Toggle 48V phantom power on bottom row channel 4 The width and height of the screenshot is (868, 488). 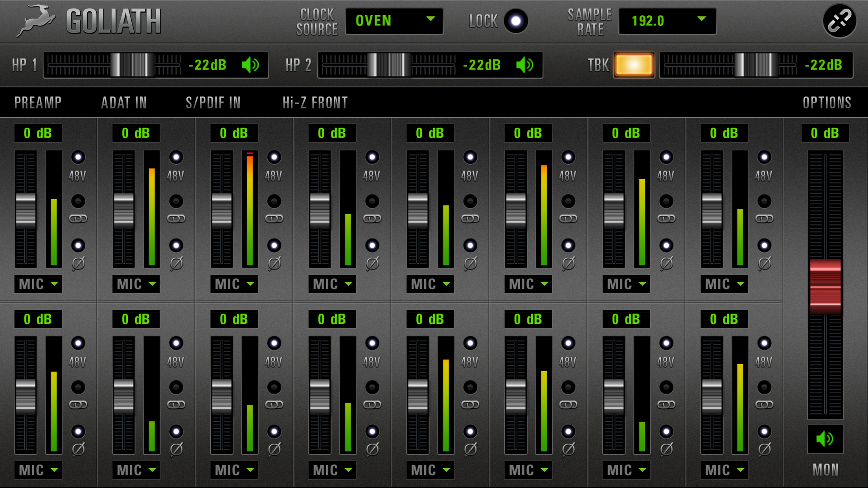[x=372, y=343]
